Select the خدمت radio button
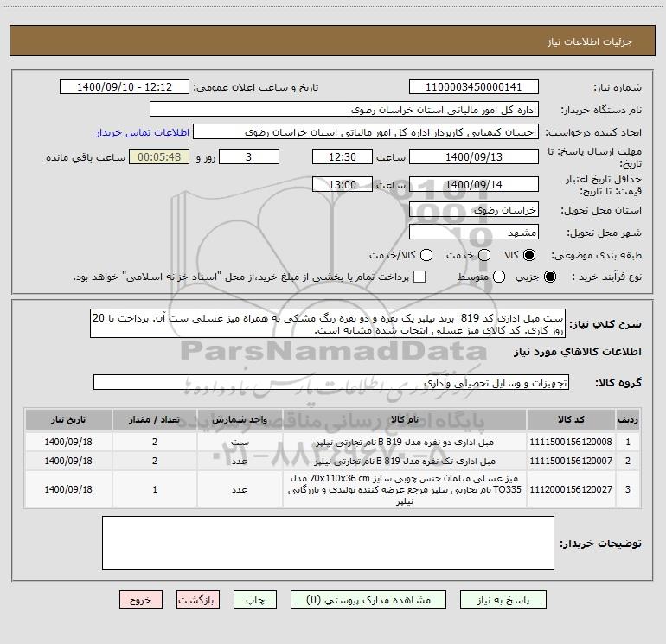The height and width of the screenshot is (644, 666). (x=484, y=255)
